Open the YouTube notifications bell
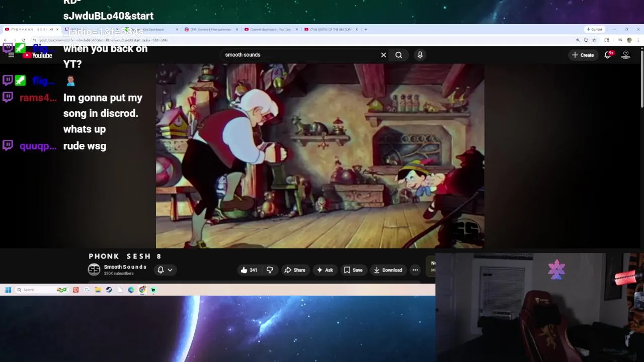This screenshot has width=644, height=362. click(x=608, y=55)
